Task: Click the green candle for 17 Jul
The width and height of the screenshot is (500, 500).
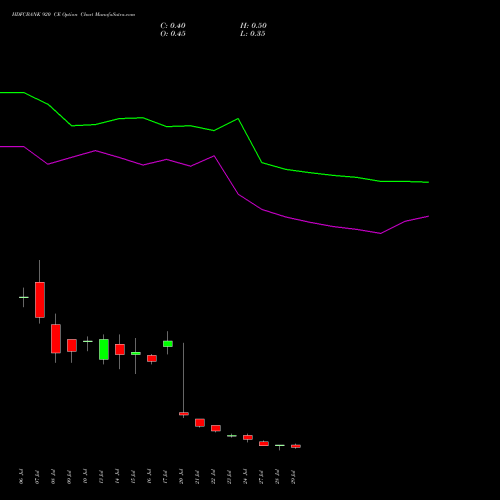Action: click(168, 344)
